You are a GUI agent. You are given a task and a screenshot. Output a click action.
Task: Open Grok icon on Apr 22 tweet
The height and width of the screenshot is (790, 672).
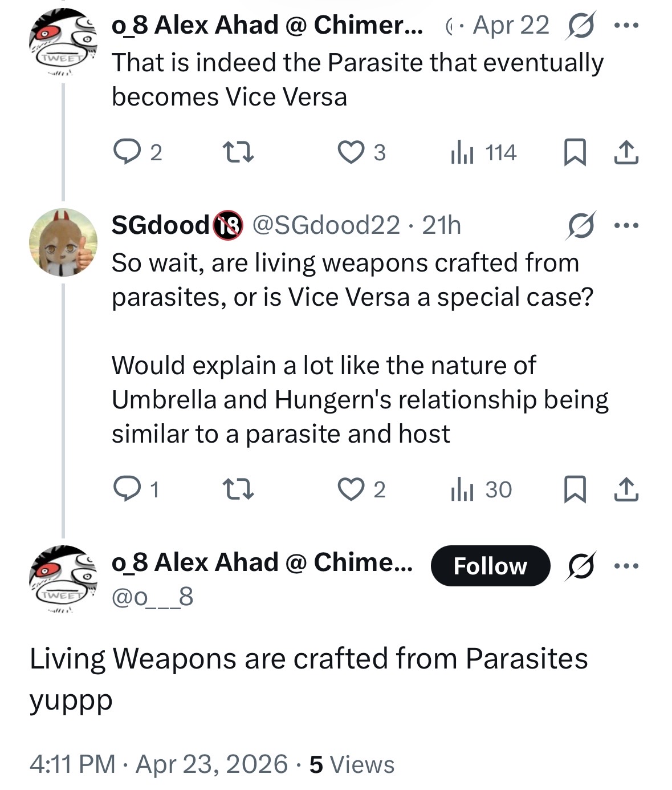point(580,26)
